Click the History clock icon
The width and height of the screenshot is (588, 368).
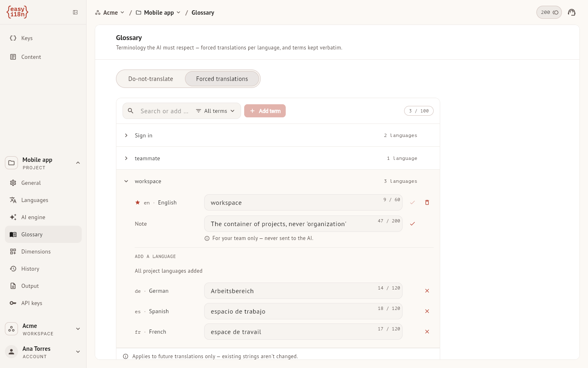(13, 269)
